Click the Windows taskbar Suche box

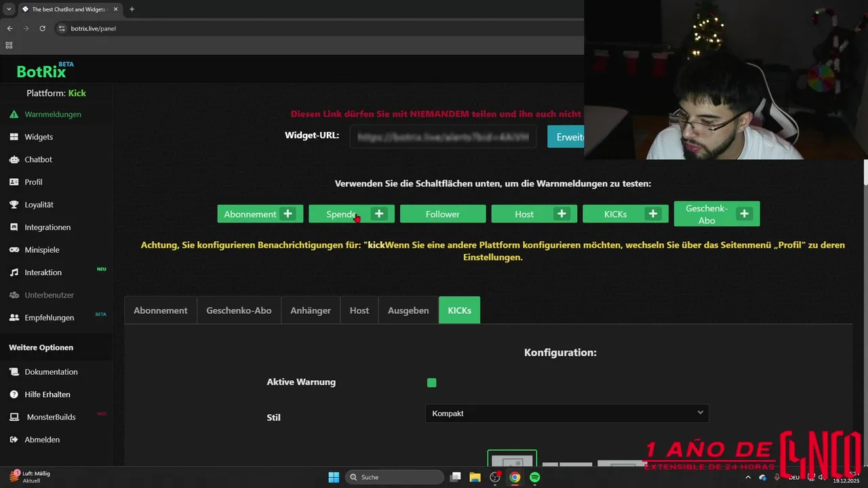point(394,477)
